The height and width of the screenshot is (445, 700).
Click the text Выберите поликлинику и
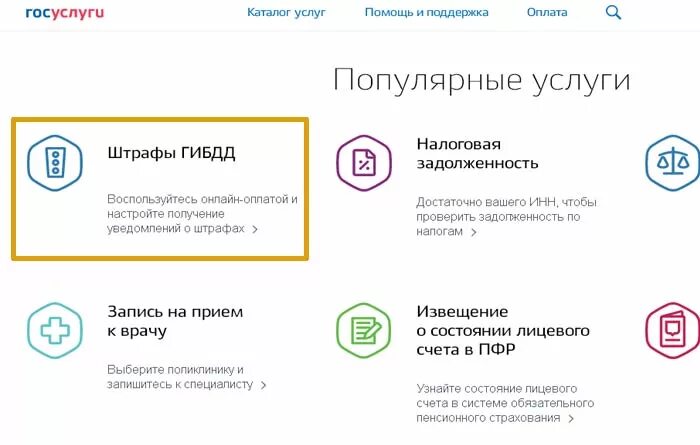[x=175, y=370]
